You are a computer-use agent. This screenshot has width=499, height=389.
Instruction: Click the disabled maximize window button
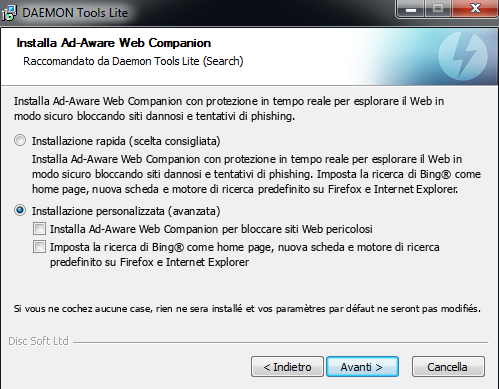click(438, 9)
